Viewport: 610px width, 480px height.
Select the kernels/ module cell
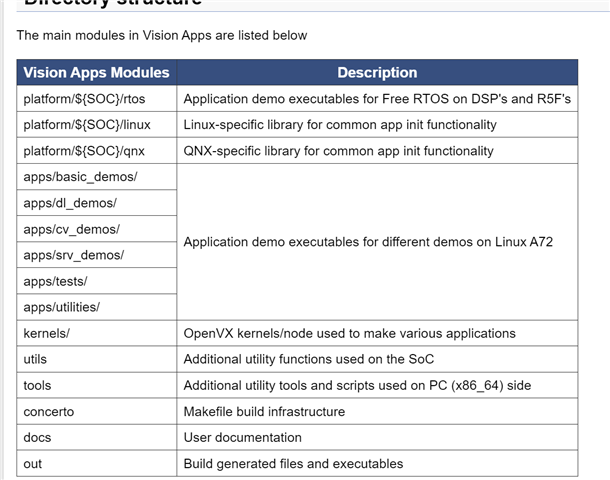[x=96, y=333]
